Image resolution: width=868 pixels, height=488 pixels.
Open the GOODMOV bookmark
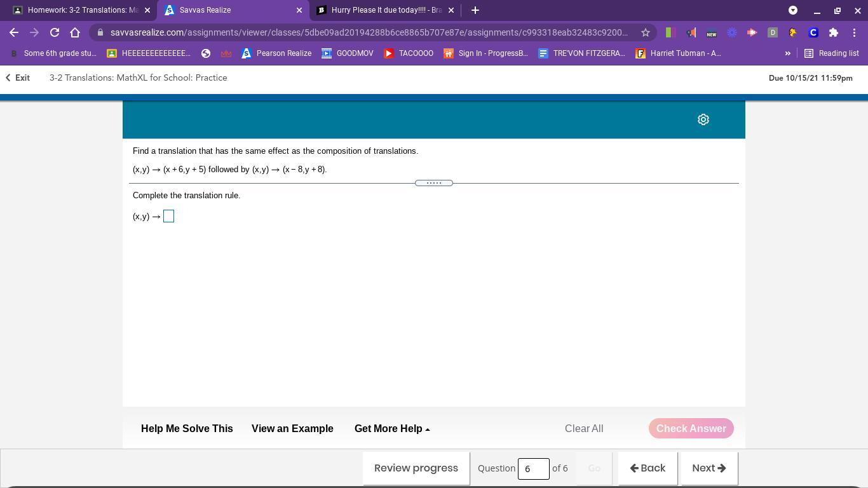click(x=348, y=53)
